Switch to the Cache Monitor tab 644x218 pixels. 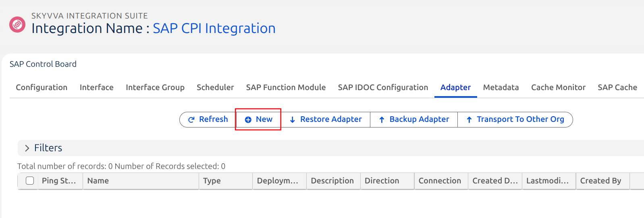point(558,87)
